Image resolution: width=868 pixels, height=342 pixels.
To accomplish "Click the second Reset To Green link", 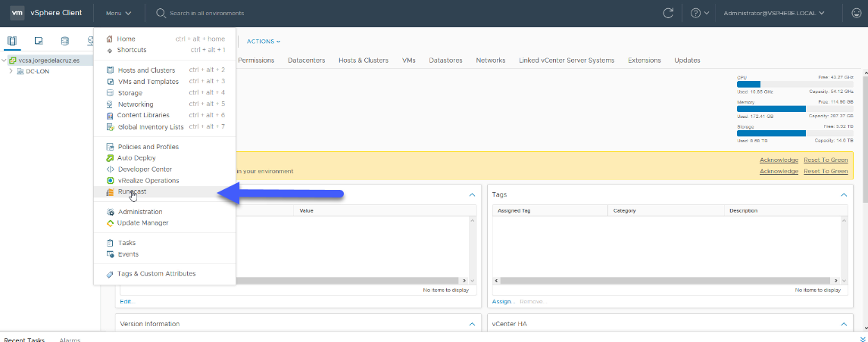I will (x=826, y=172).
